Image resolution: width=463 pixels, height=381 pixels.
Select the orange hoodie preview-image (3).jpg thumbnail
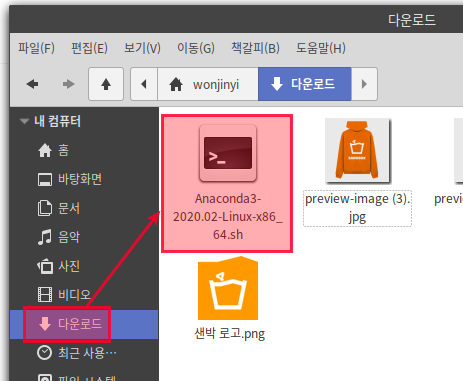pyautogui.click(x=357, y=151)
